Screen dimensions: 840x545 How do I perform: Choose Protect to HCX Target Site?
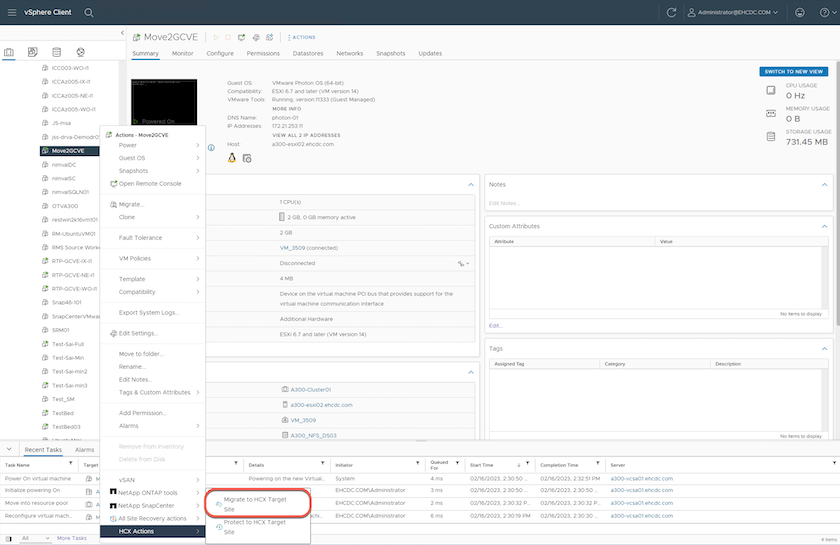(x=254, y=527)
